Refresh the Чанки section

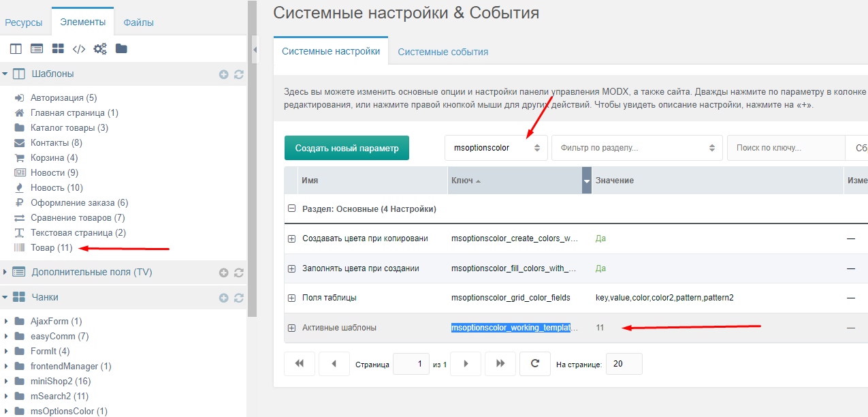pyautogui.click(x=238, y=298)
